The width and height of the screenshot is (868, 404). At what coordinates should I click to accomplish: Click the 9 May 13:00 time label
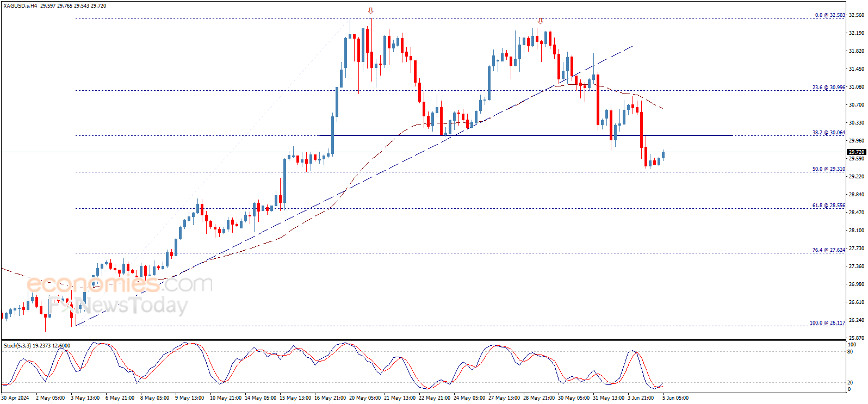coord(189,398)
